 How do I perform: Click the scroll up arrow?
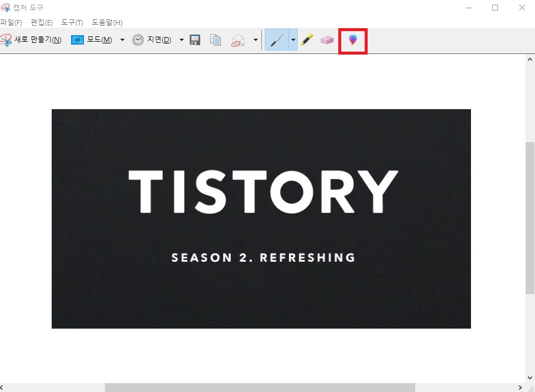pyautogui.click(x=530, y=59)
